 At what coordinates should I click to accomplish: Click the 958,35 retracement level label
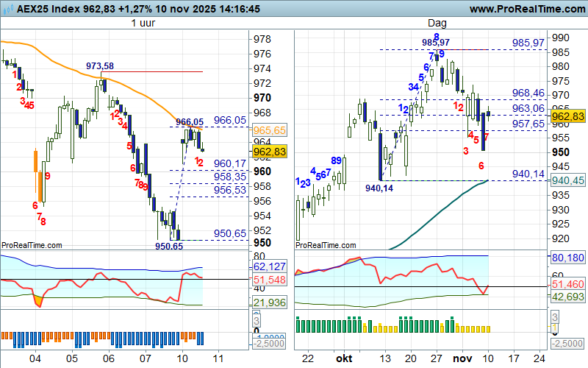(230, 177)
